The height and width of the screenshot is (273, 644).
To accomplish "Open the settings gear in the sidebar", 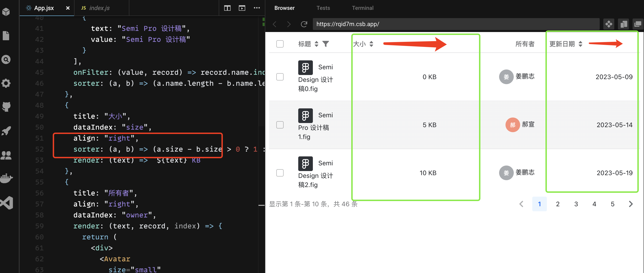I will 6,83.
